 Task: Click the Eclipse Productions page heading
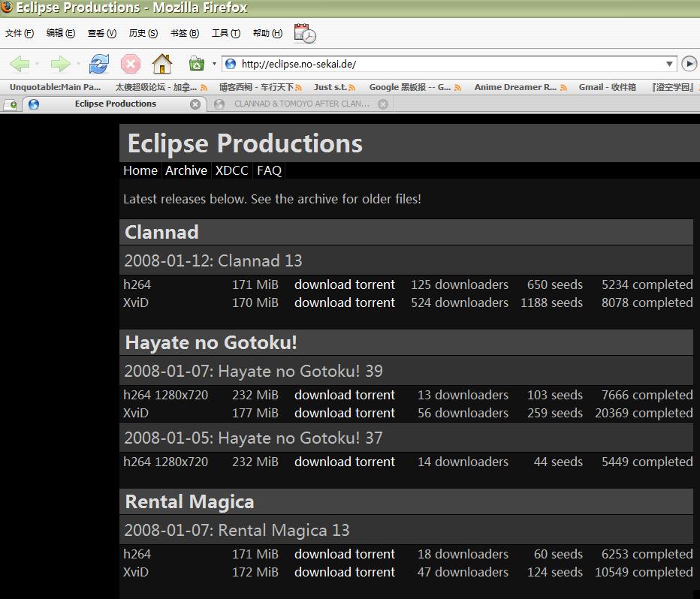point(245,143)
